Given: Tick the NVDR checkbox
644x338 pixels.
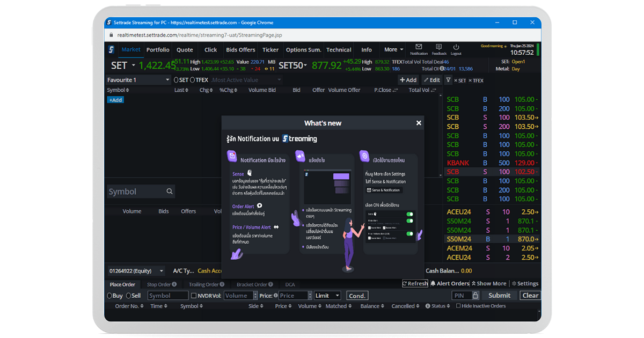Looking at the screenshot, I should point(194,296).
